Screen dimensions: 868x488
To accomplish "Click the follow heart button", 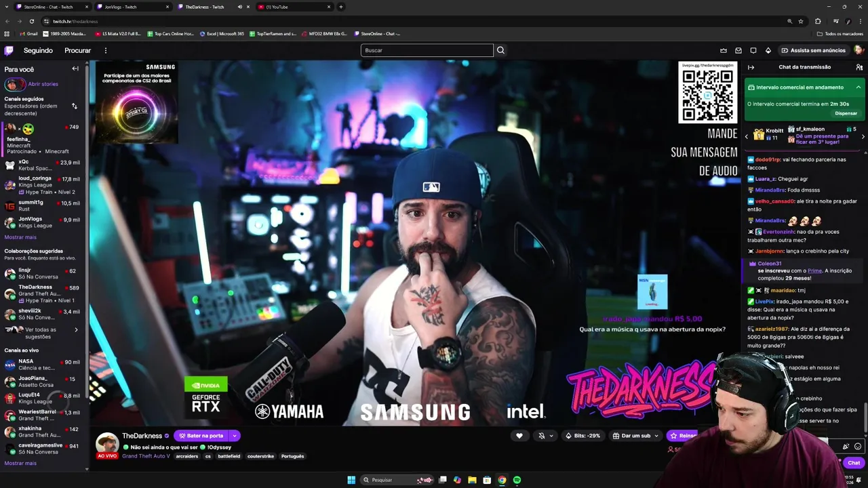I will (x=519, y=436).
